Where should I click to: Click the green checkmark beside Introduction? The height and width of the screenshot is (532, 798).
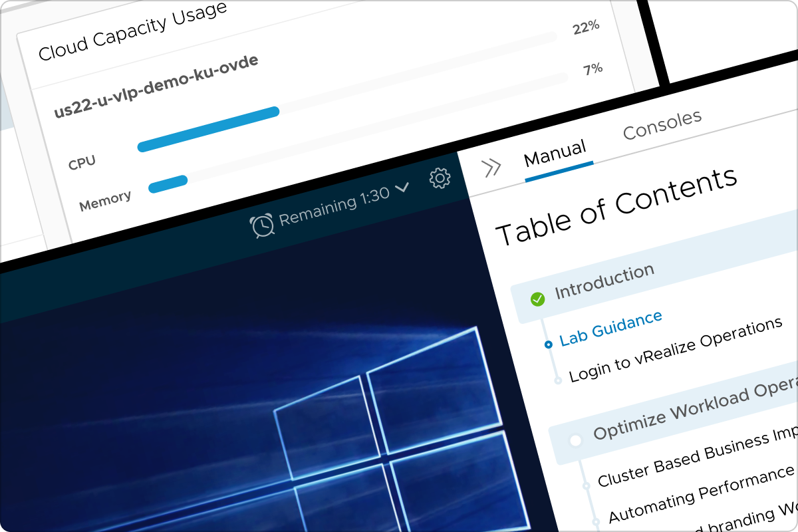coord(537,299)
